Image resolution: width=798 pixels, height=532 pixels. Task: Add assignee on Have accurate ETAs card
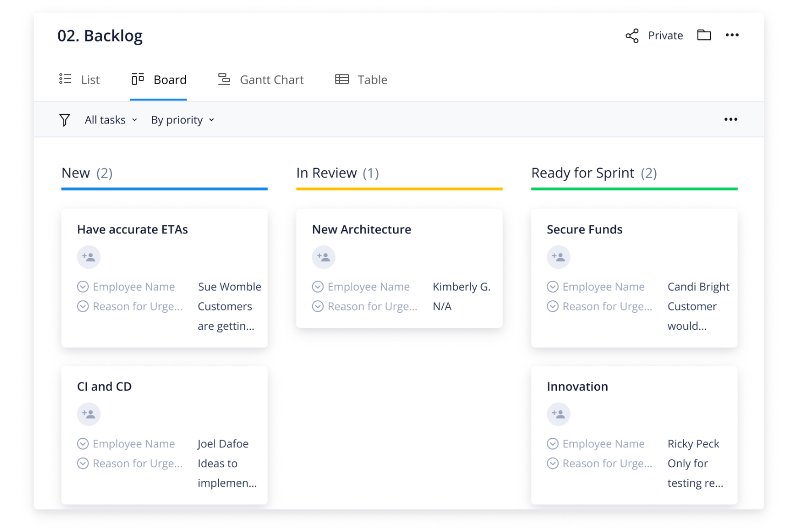(89, 257)
